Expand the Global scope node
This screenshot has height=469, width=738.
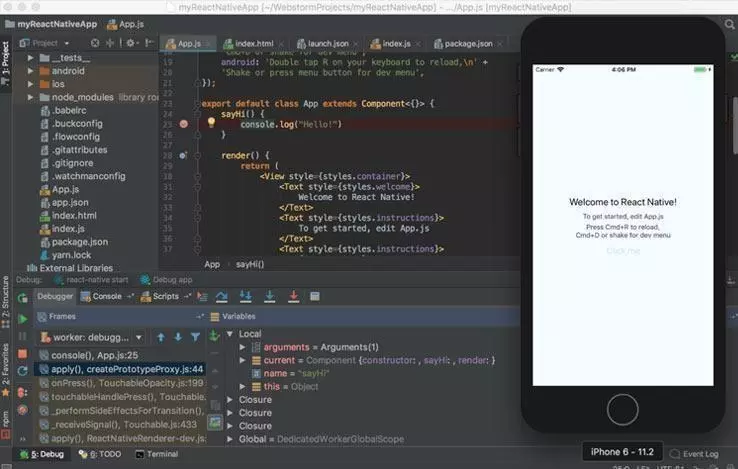230,439
